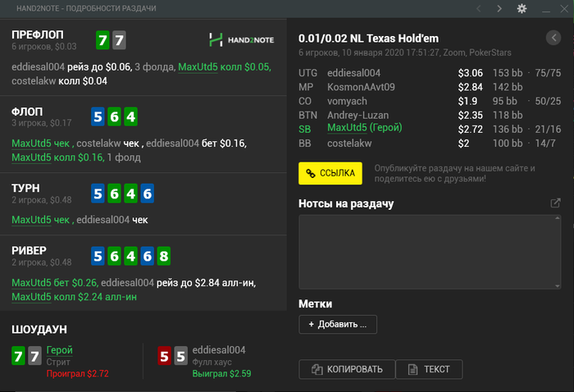Click the ФЛОП street heading
The height and width of the screenshot is (392, 574).
tap(27, 112)
